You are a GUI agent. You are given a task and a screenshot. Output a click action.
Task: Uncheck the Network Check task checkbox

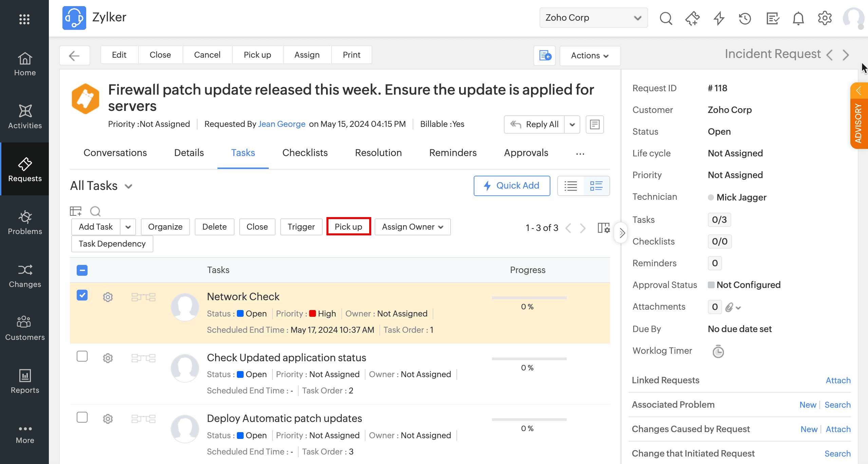coord(82,295)
